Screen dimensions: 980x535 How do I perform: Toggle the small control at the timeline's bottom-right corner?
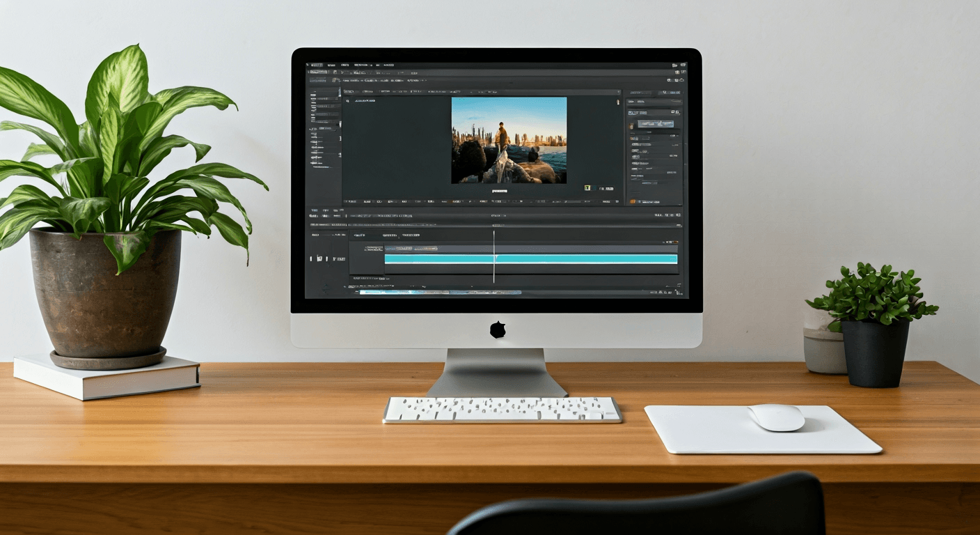pyautogui.click(x=679, y=292)
